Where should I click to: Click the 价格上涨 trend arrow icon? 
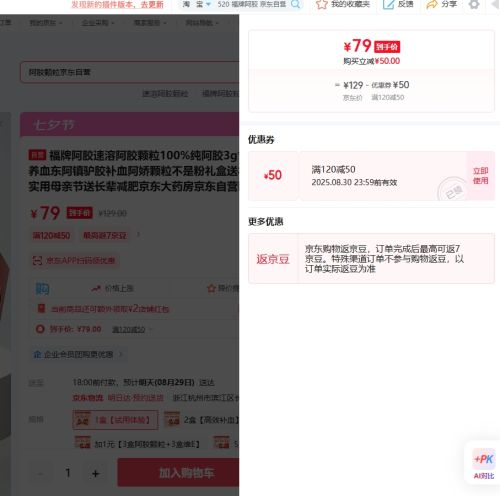click(96, 288)
